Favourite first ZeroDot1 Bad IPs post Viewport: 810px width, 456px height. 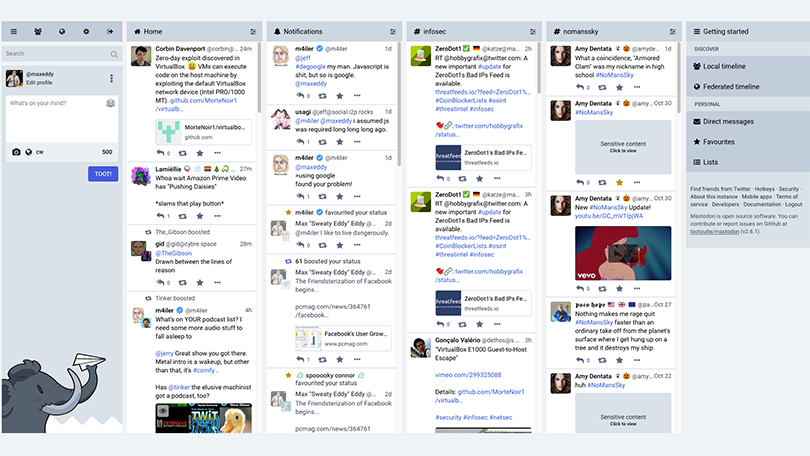pos(479,178)
